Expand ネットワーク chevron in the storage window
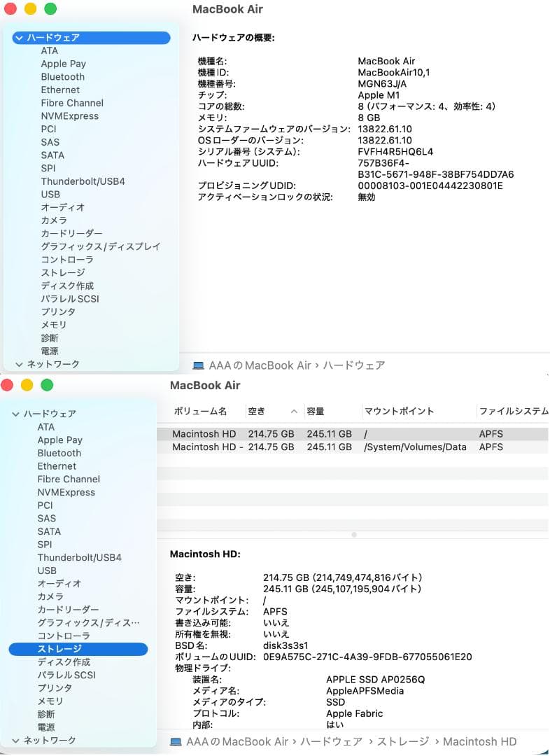This screenshot has height=756, width=550. [15, 741]
